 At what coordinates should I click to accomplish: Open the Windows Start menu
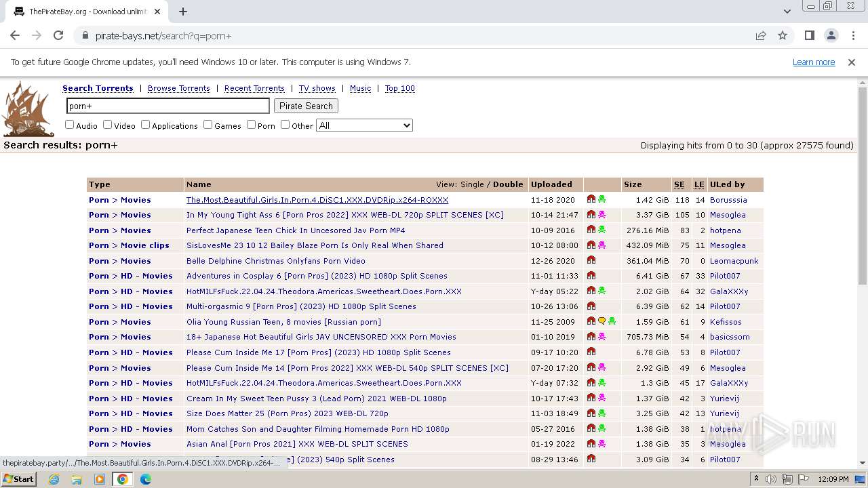(18, 479)
